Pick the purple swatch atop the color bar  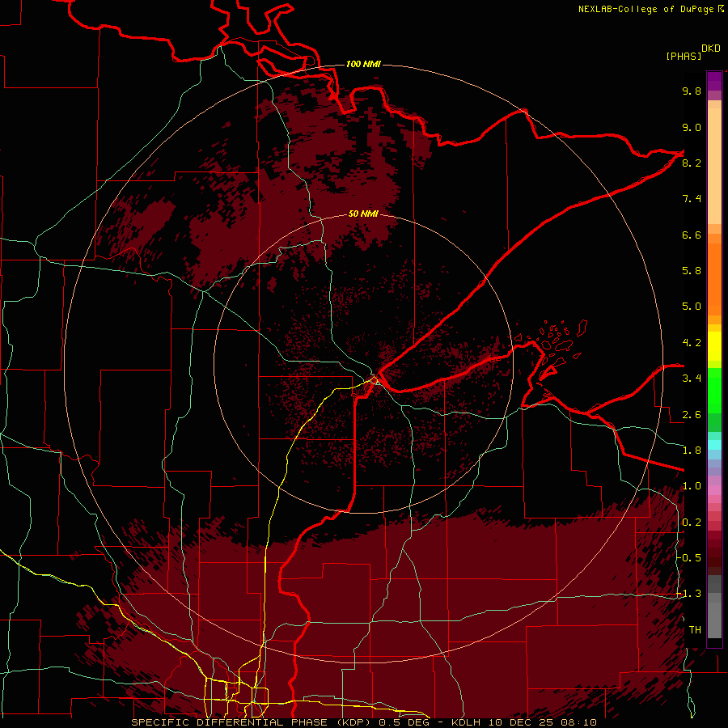[x=714, y=81]
